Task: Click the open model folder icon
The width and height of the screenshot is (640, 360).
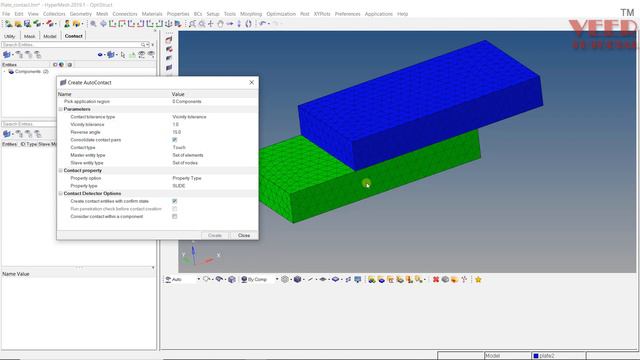Action: click(x=18, y=24)
